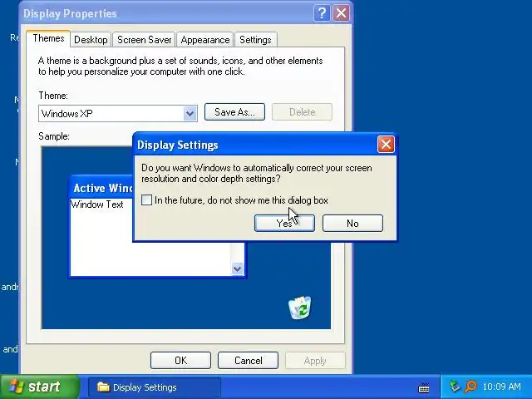Click Cancel in Display Properties
This screenshot has width=532, height=399.
[248, 360]
